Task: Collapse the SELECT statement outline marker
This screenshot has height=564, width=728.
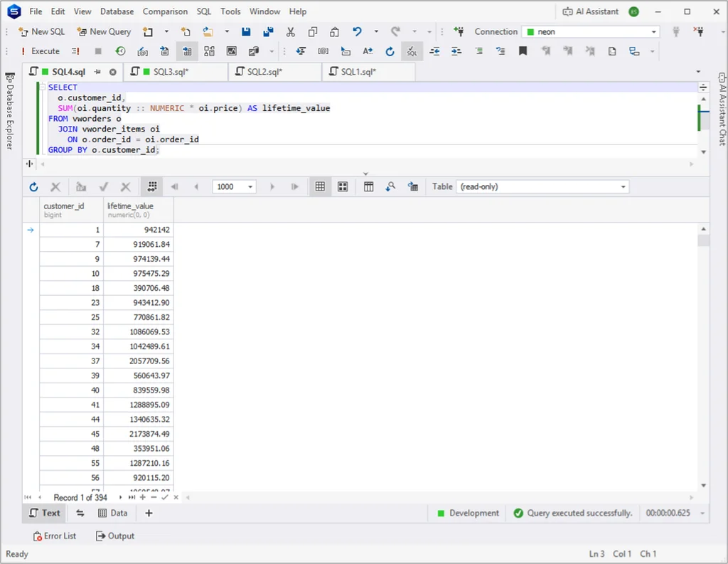Action: point(42,87)
